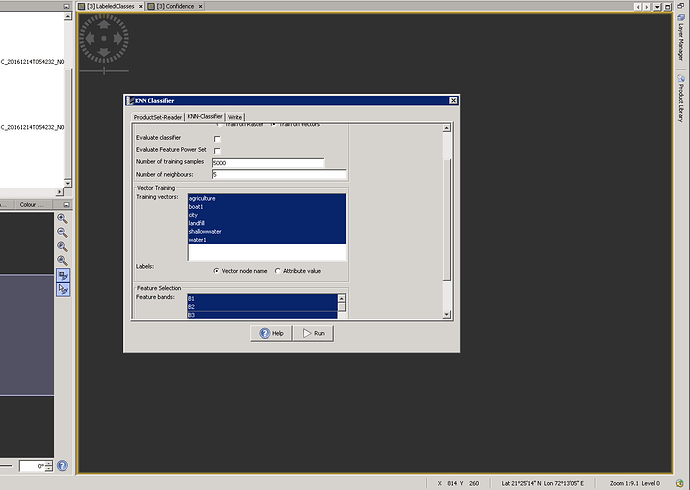This screenshot has height=490, width=690.
Task: Click the restore windows icon at top right
Action: point(681,5)
